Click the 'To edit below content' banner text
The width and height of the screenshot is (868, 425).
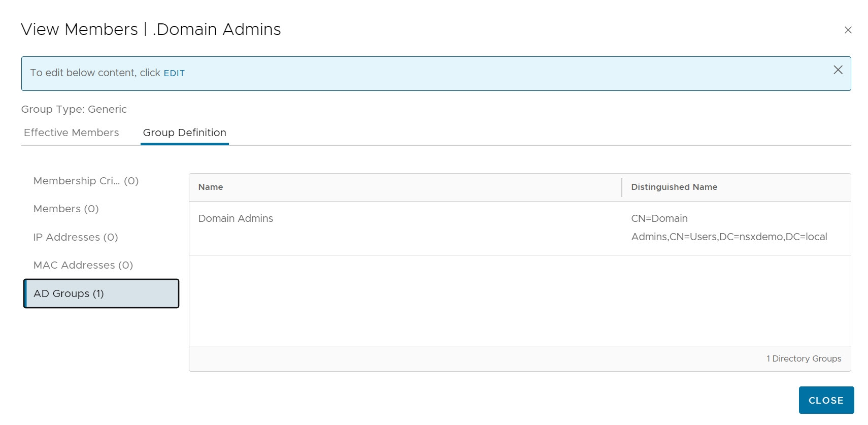pos(95,73)
